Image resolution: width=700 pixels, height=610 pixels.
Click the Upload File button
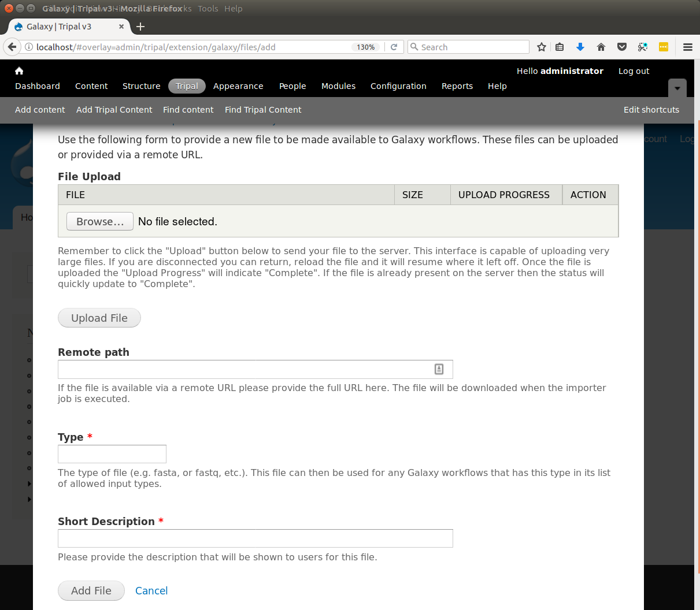[99, 318]
